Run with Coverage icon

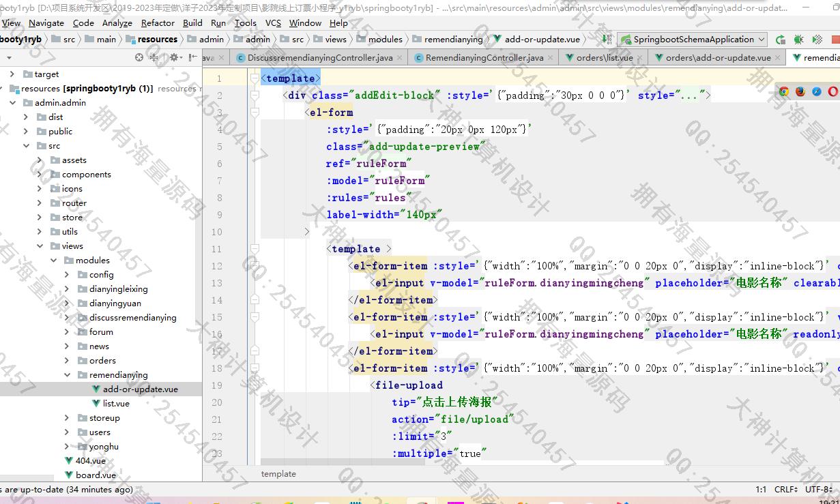tap(816, 40)
